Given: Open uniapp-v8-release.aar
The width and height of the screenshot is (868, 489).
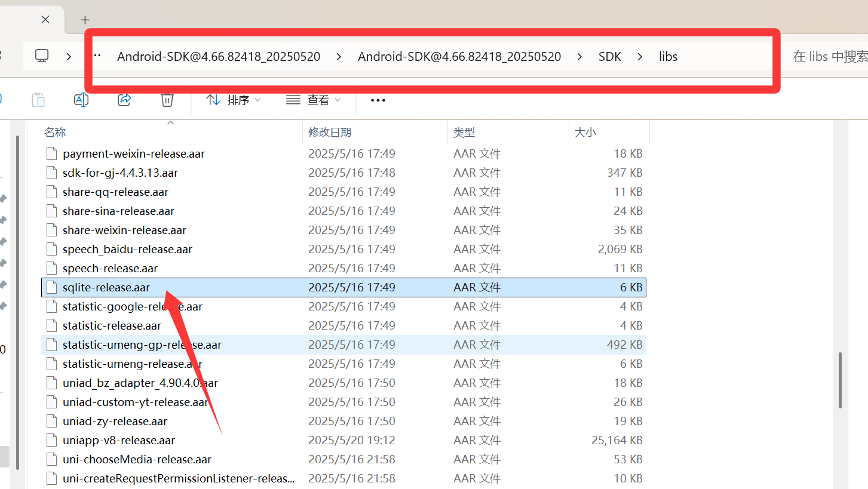Looking at the screenshot, I should (x=118, y=440).
